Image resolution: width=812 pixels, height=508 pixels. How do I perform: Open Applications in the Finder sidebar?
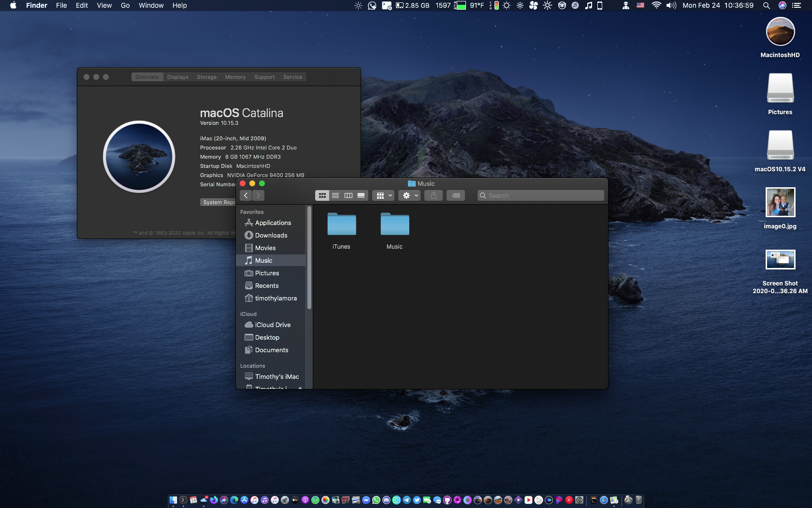(x=271, y=223)
